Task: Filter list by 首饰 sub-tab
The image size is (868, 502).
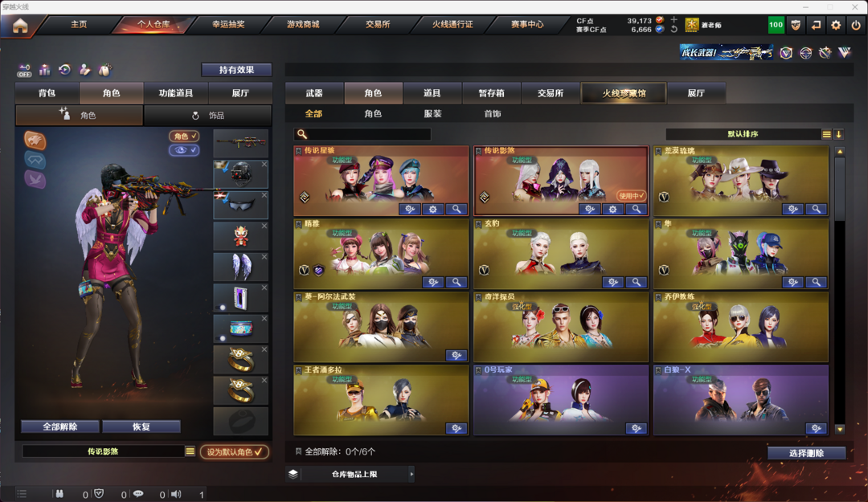Action: pos(492,113)
